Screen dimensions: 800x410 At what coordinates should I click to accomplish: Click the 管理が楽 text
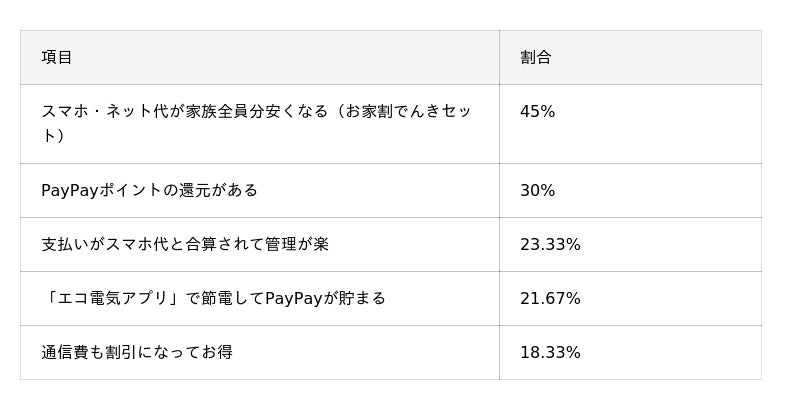point(297,244)
